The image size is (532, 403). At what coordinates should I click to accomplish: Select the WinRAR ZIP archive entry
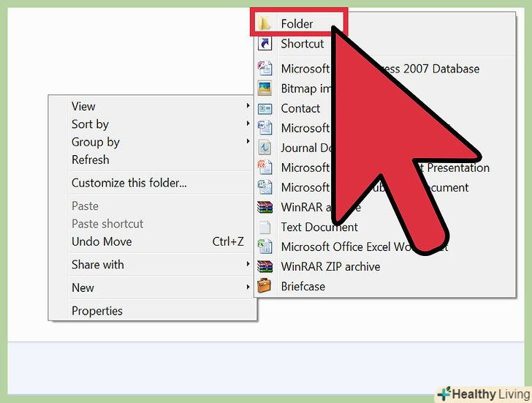pyautogui.click(x=385, y=266)
